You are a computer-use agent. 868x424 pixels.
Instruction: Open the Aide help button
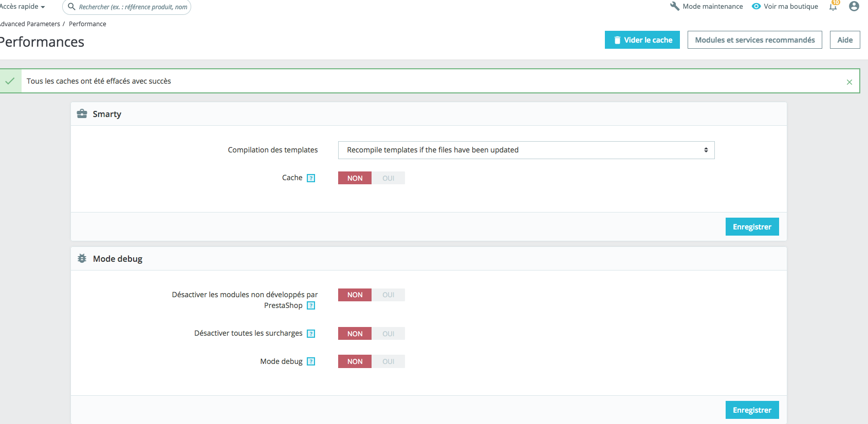[x=845, y=40]
